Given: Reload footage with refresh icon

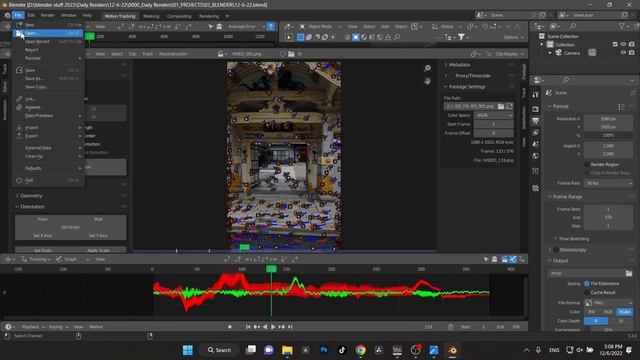Looking at the screenshot, I should 509,106.
